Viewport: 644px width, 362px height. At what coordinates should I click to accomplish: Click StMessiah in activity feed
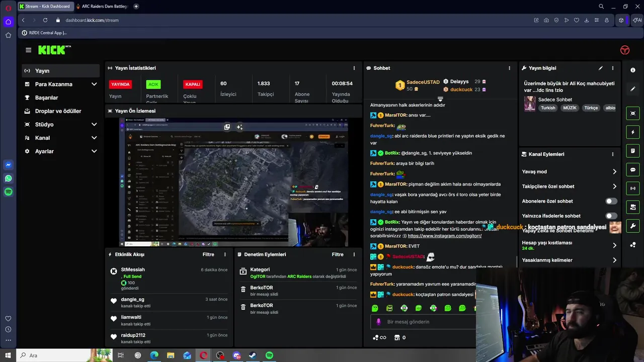click(133, 269)
